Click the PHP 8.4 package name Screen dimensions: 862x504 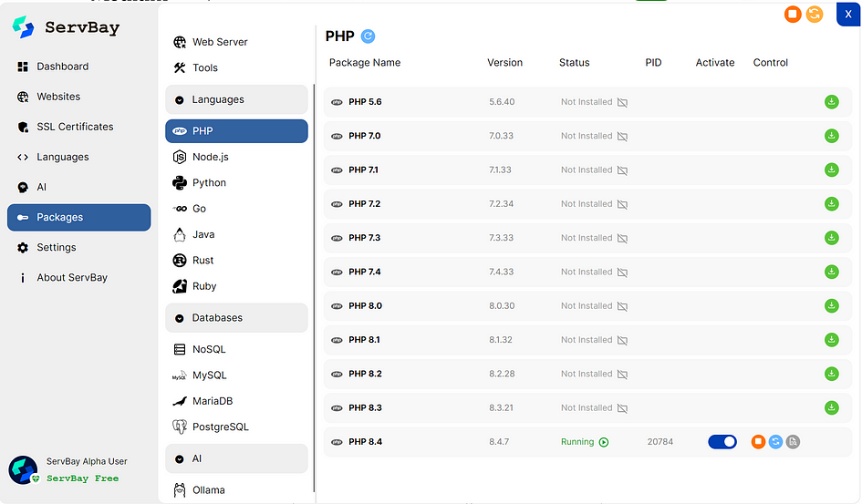coord(365,442)
